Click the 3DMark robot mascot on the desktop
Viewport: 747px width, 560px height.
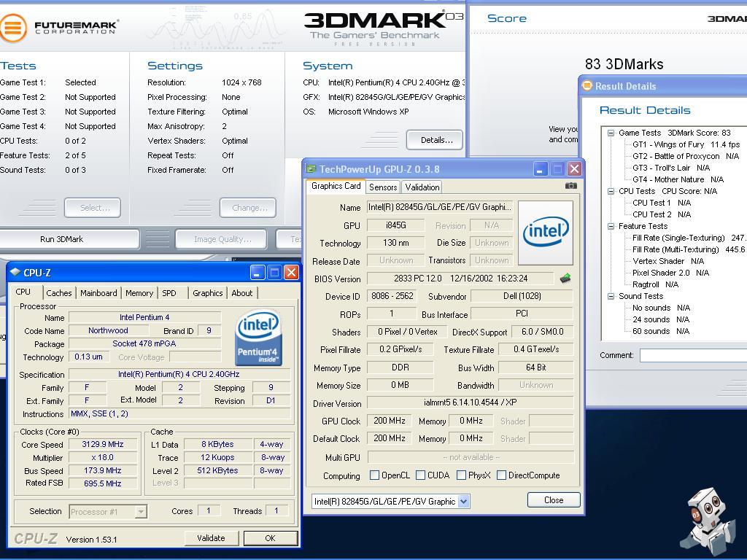[708, 521]
